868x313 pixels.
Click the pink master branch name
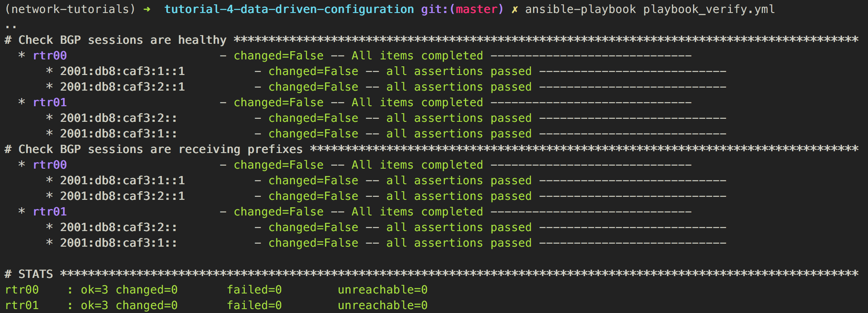coord(477,10)
